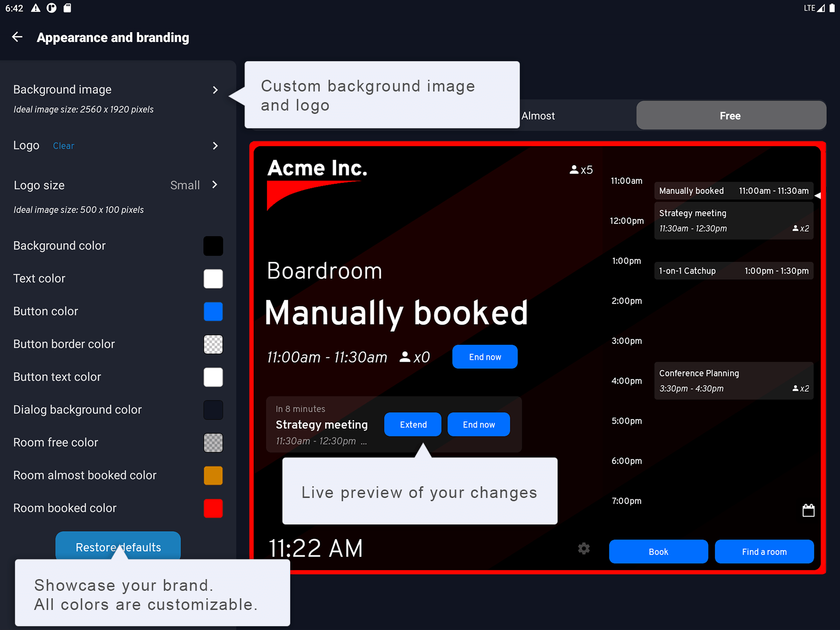
Task: Select the 1-on-1 Catchup schedule entry
Action: click(x=734, y=271)
